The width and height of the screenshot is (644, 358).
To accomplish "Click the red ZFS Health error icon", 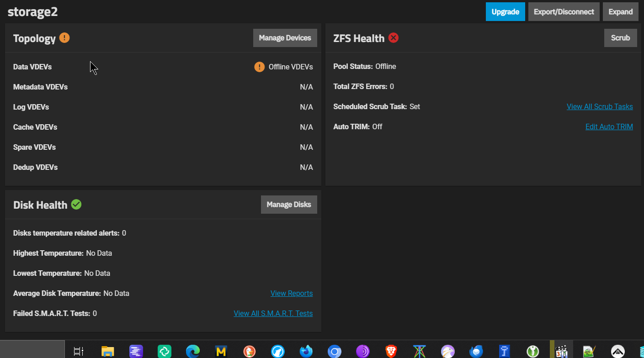I will [393, 38].
